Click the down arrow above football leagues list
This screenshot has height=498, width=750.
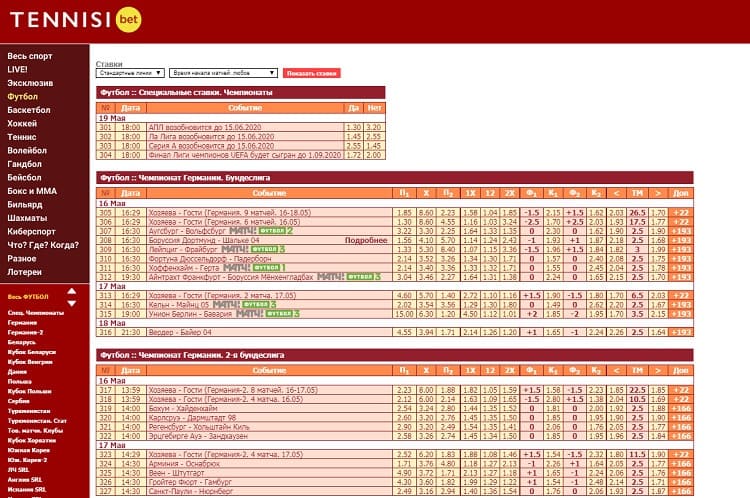pos(72,303)
